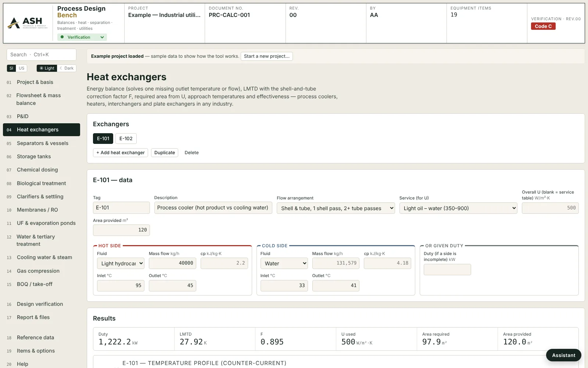Viewport: 588px width, 368px height.
Task: Edit cold side Outlet temperature 41
Action: coord(336,286)
